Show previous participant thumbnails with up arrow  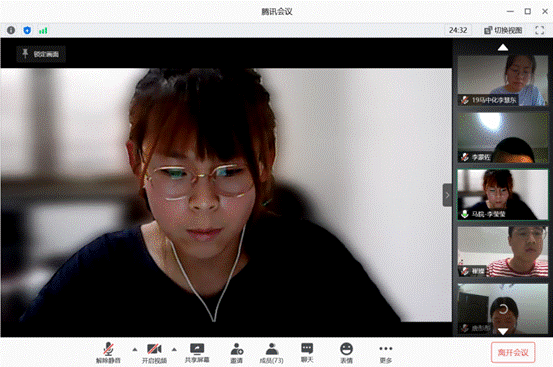503,47
